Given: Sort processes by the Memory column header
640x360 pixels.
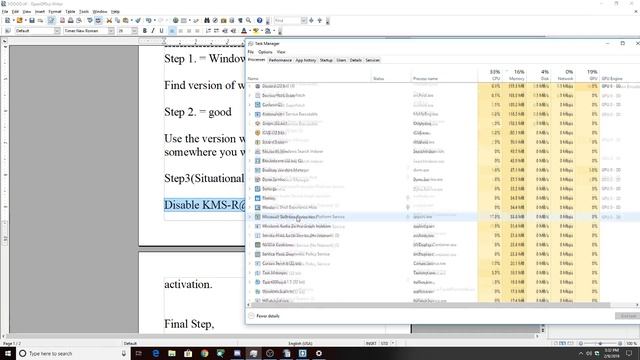Looking at the screenshot, I should tap(515, 75).
